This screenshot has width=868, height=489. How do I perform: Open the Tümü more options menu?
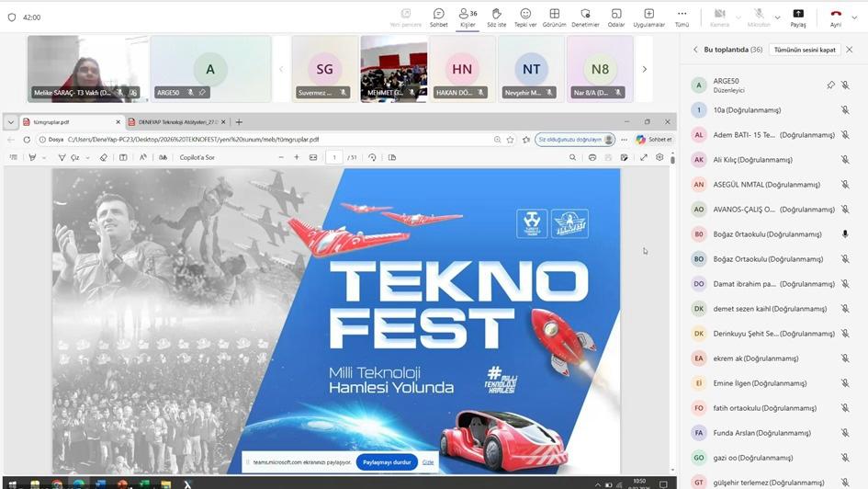pos(682,17)
